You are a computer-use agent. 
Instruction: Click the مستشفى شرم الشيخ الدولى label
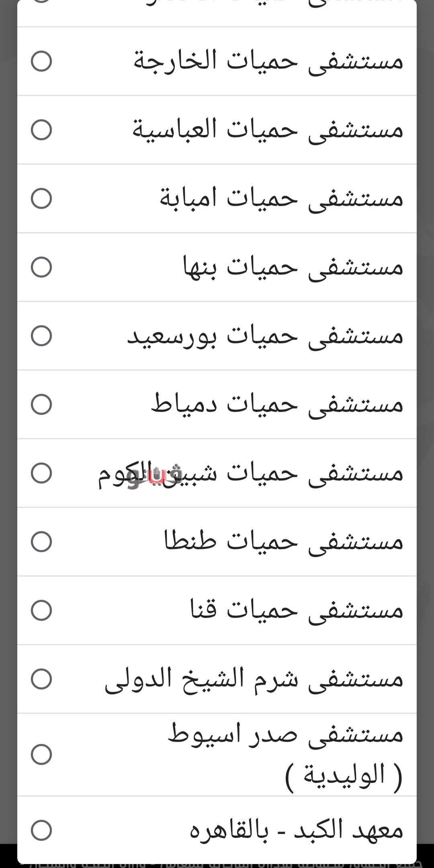click(254, 679)
